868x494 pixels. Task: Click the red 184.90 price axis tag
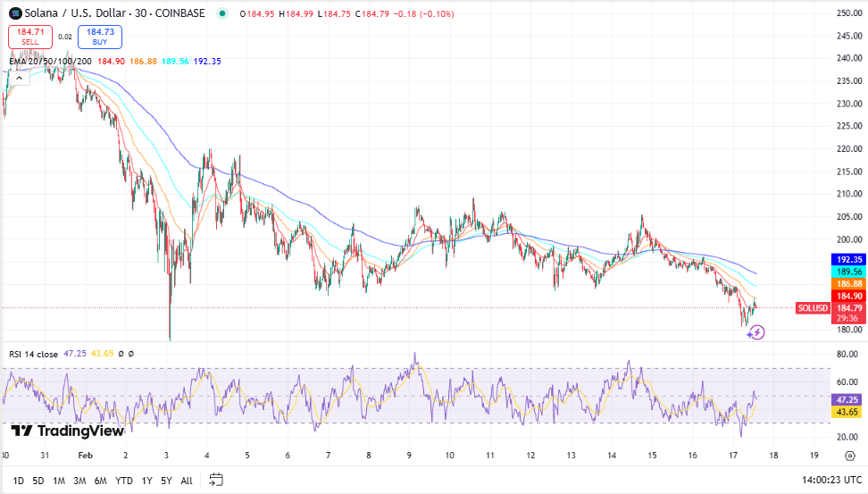(848, 296)
